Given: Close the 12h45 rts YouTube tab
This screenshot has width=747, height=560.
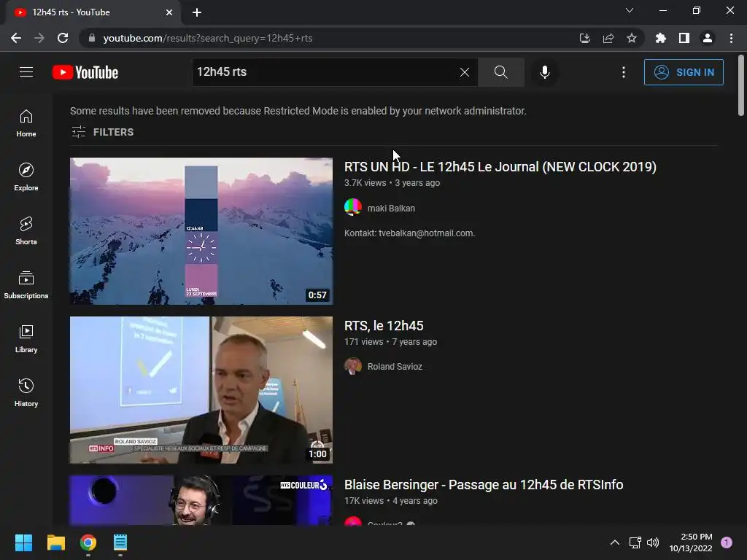Looking at the screenshot, I should point(169,12).
